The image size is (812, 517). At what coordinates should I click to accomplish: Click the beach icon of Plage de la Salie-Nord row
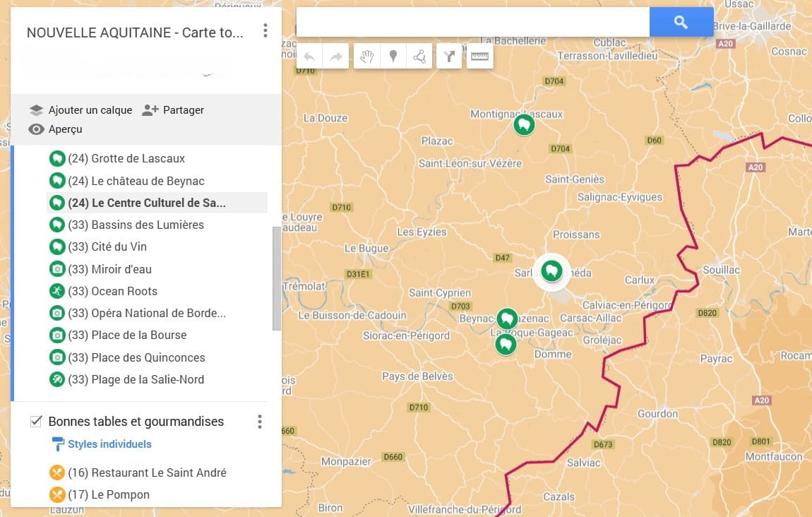[x=57, y=379]
